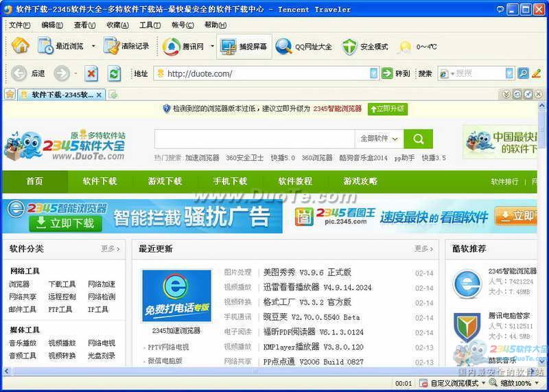
Task: Click the 下载工具 category link
Action: point(62,284)
